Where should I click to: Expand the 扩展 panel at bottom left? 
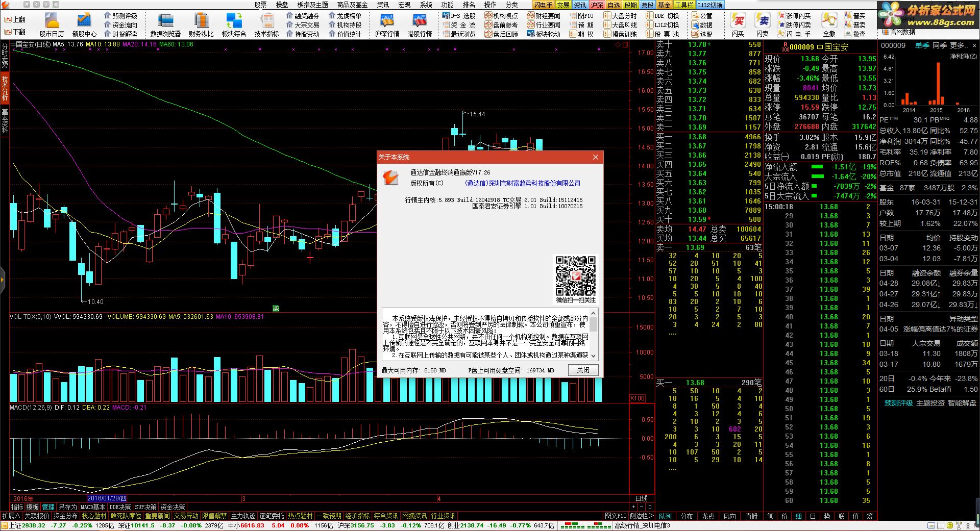(11, 516)
